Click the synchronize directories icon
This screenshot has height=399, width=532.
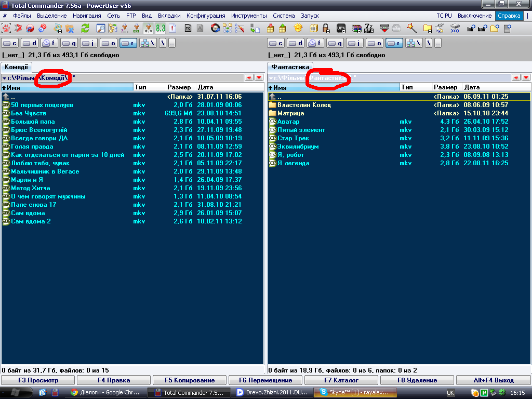(x=228, y=28)
